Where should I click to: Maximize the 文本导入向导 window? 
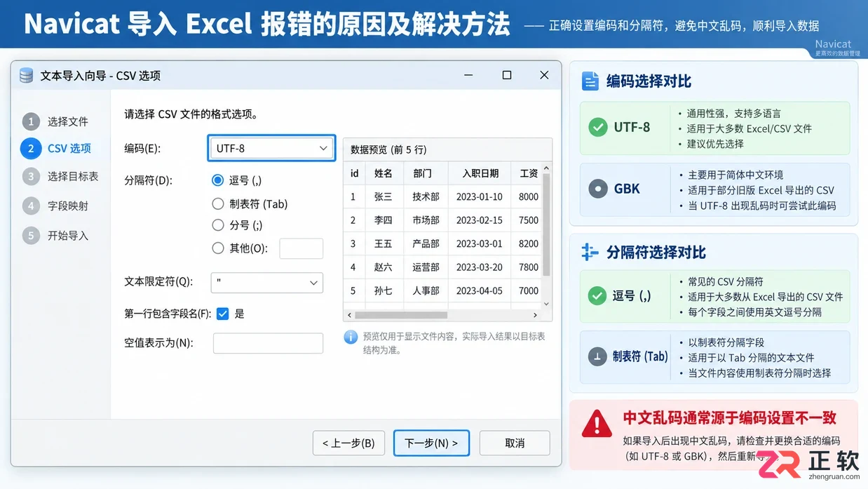pos(507,75)
